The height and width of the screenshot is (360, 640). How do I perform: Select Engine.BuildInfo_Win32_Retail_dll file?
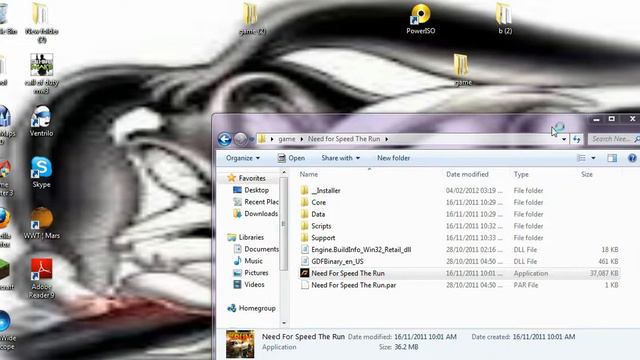[361, 250]
